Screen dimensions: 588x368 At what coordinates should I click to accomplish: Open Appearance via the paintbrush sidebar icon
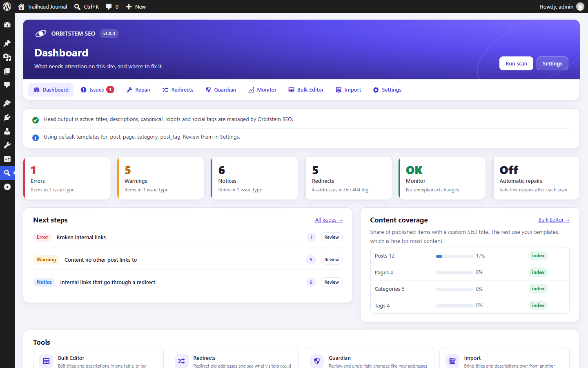pos(7,103)
